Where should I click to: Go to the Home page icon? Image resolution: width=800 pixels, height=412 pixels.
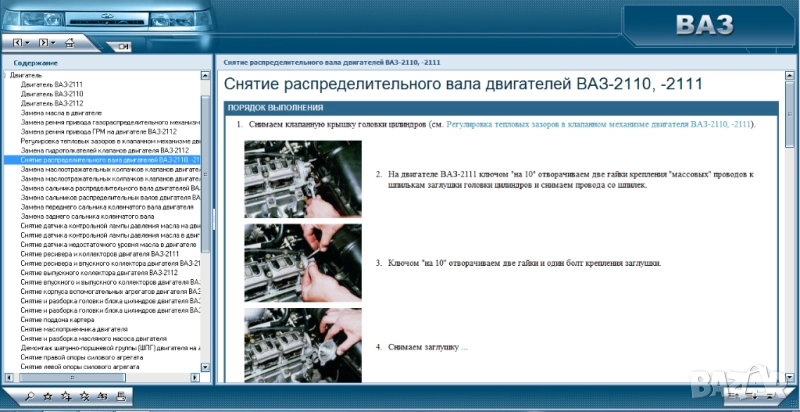click(69, 43)
